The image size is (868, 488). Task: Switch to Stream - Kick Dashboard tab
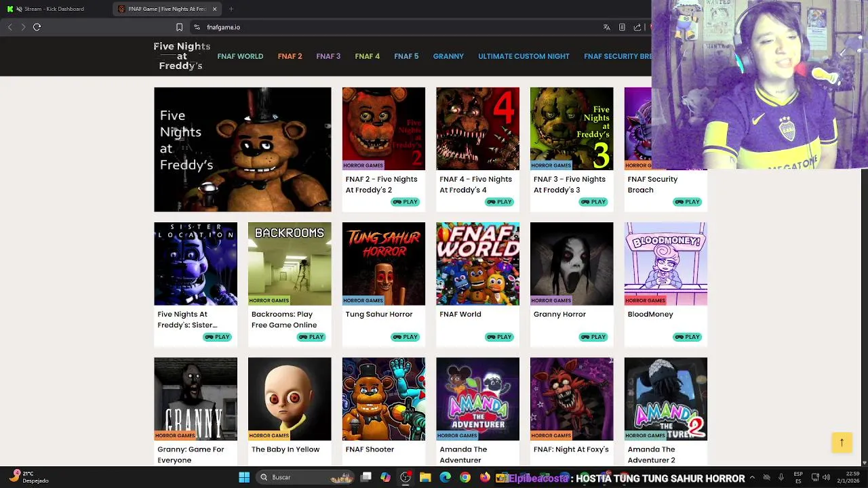[56, 9]
